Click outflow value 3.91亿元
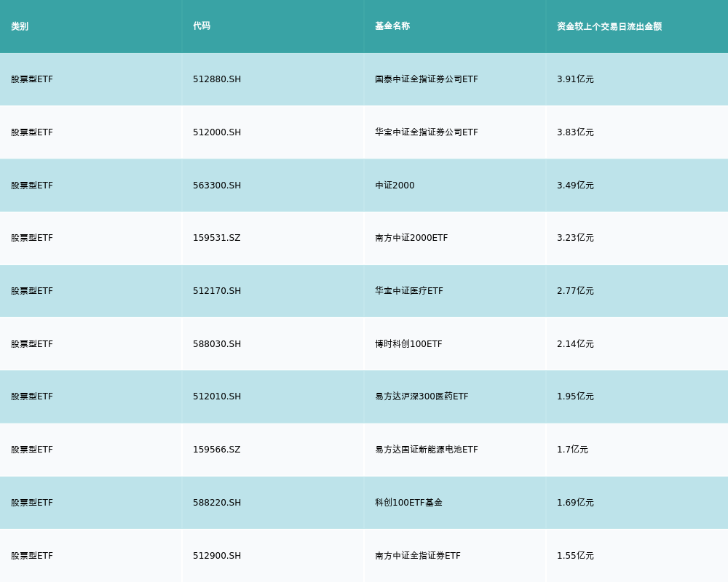The height and width of the screenshot is (582, 728). [x=575, y=79]
